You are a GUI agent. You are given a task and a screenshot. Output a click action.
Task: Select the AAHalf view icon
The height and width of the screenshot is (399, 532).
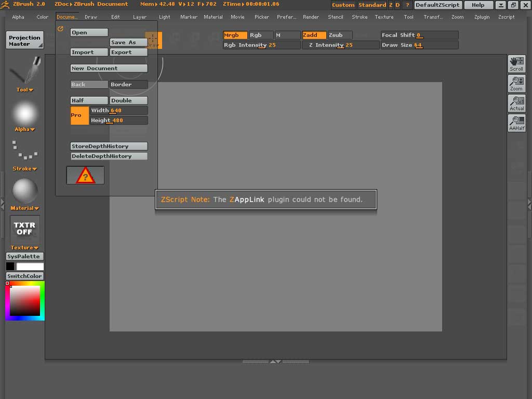[x=516, y=123]
